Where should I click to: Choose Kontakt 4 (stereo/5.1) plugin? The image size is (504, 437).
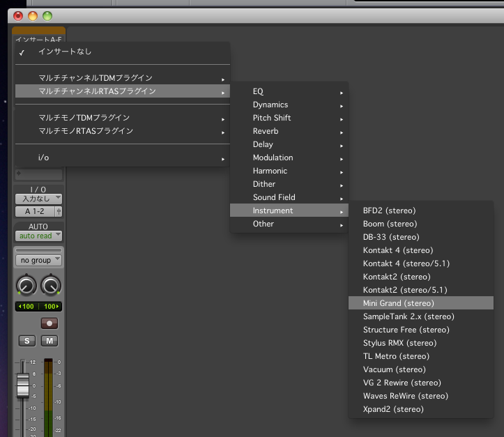[421, 263]
